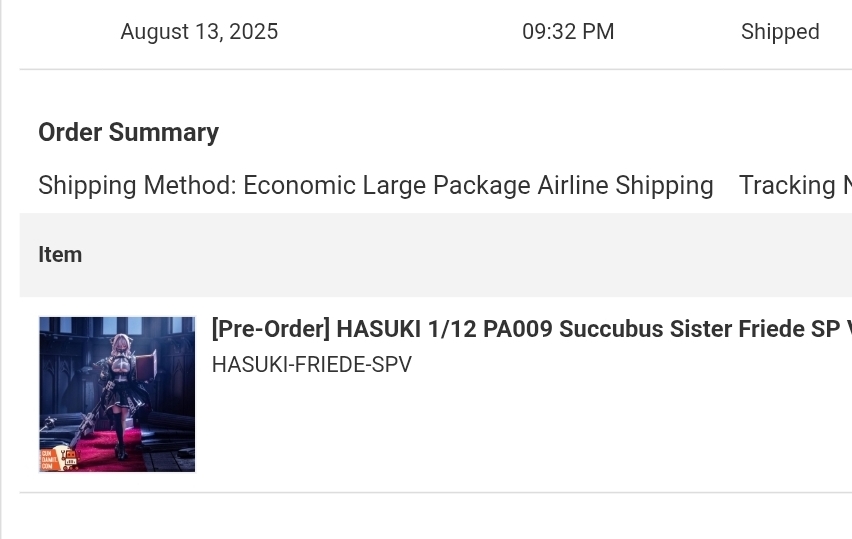Viewport: 852px width, 539px height.
Task: Click the August 13, 2025 order date
Action: pos(199,32)
